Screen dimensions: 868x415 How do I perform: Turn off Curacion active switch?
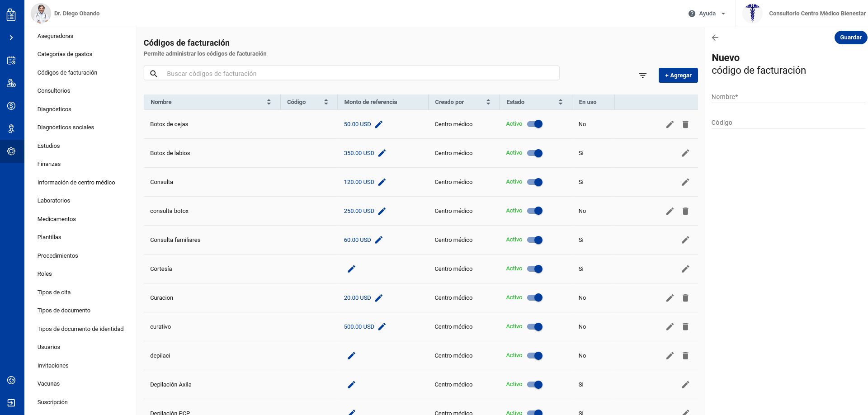[x=535, y=298]
